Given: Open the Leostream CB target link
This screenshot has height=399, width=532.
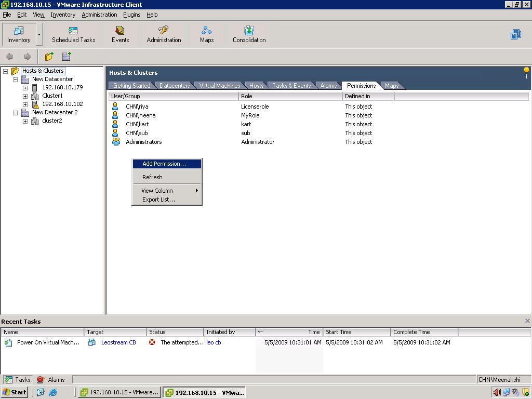Looking at the screenshot, I should [x=118, y=342].
